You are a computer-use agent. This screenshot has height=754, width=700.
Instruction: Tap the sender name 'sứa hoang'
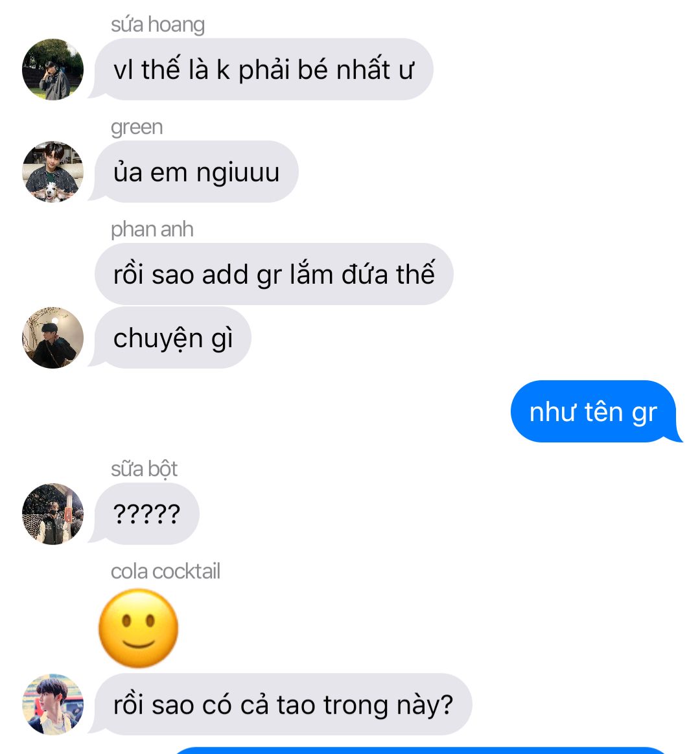(x=157, y=25)
